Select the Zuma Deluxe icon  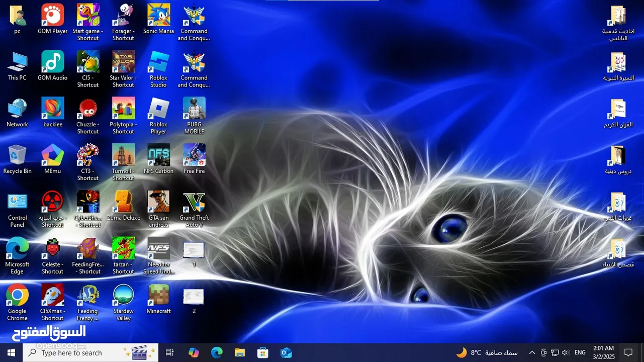pyautogui.click(x=123, y=207)
